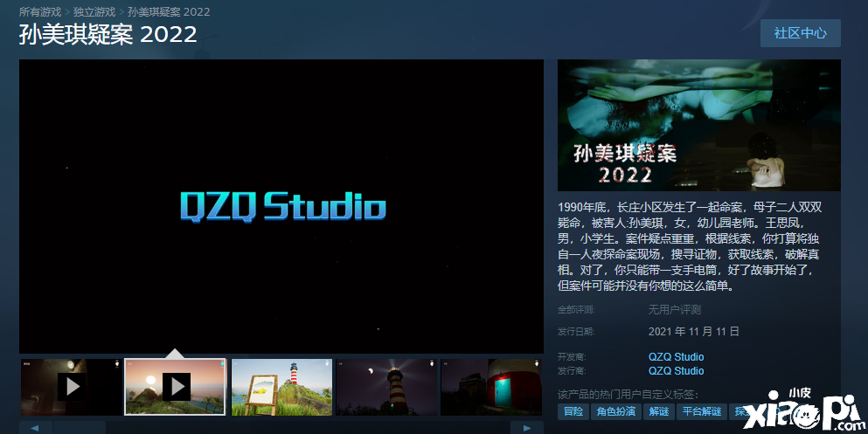The width and height of the screenshot is (868, 434).
Task: Select the daytime lighthouse easel screenshot thumbnail
Action: pos(281,387)
